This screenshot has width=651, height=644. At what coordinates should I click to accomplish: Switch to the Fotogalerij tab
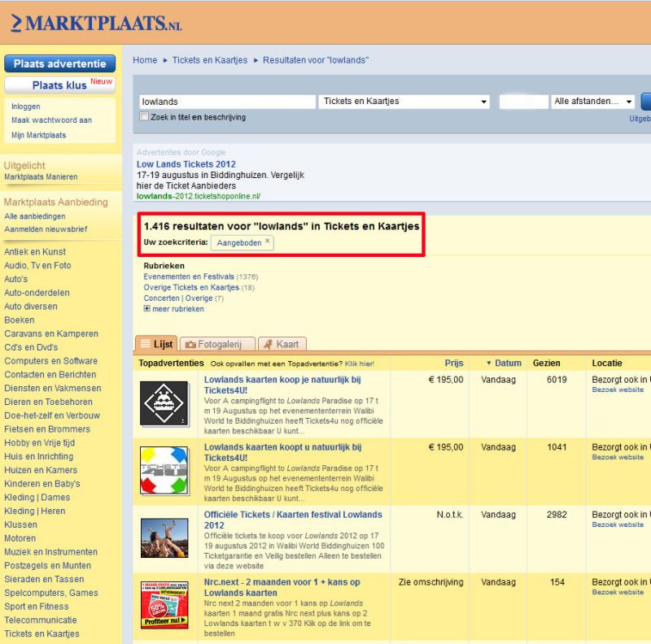coord(217,344)
